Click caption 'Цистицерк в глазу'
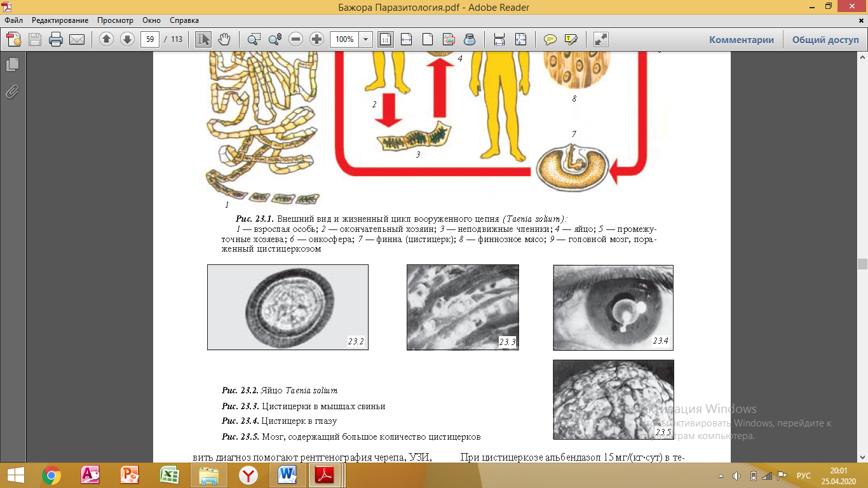The height and width of the screenshot is (488, 868). click(299, 421)
